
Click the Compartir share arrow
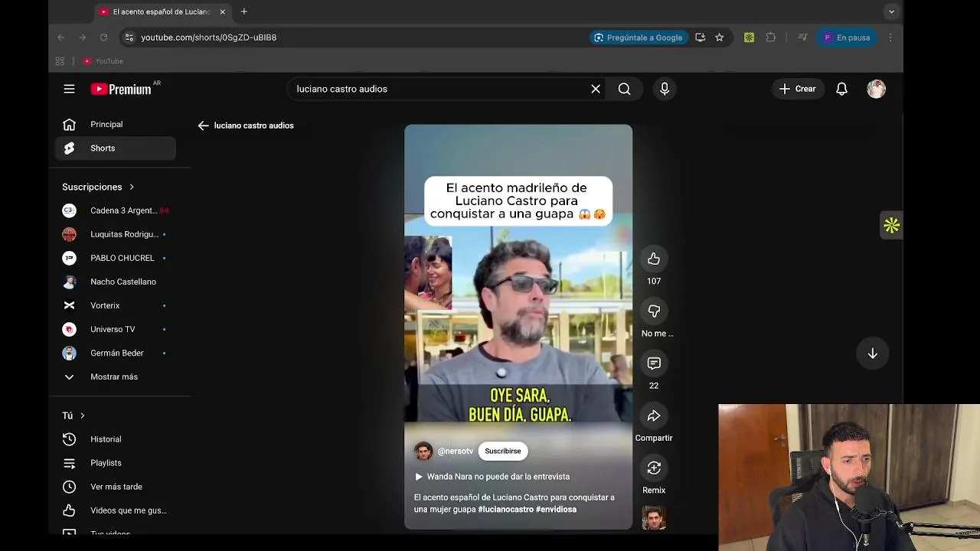(654, 416)
